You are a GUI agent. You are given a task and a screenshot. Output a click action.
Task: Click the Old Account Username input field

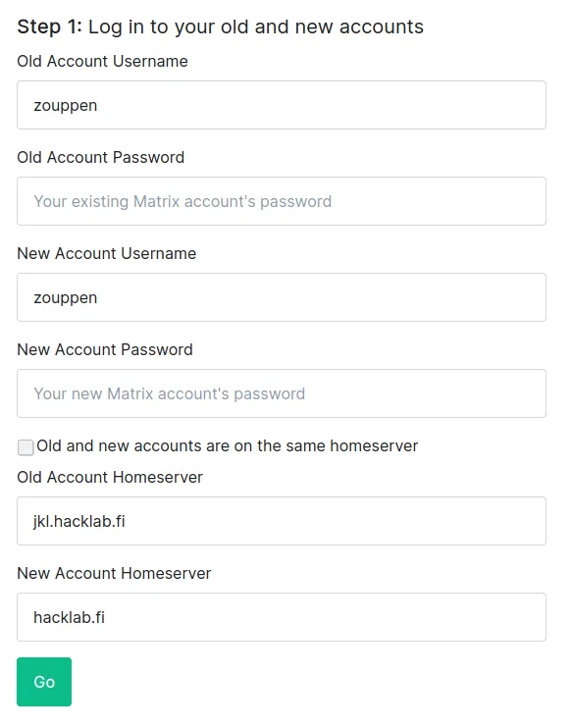click(x=282, y=105)
